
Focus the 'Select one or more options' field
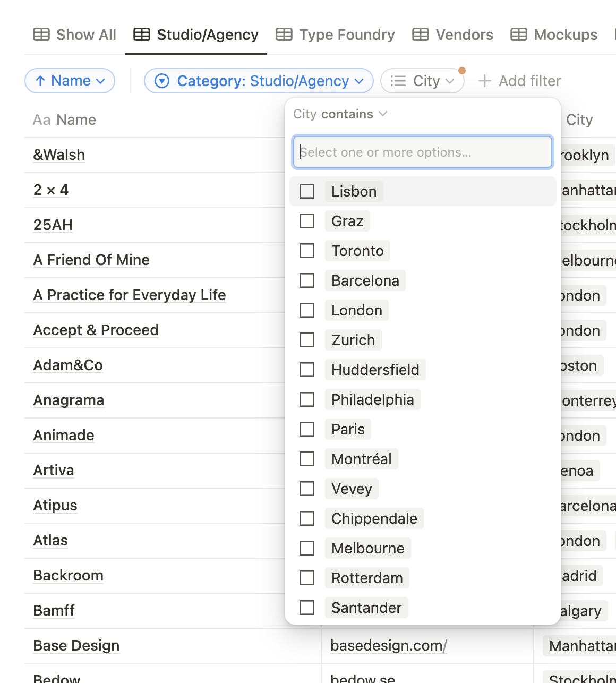point(423,152)
